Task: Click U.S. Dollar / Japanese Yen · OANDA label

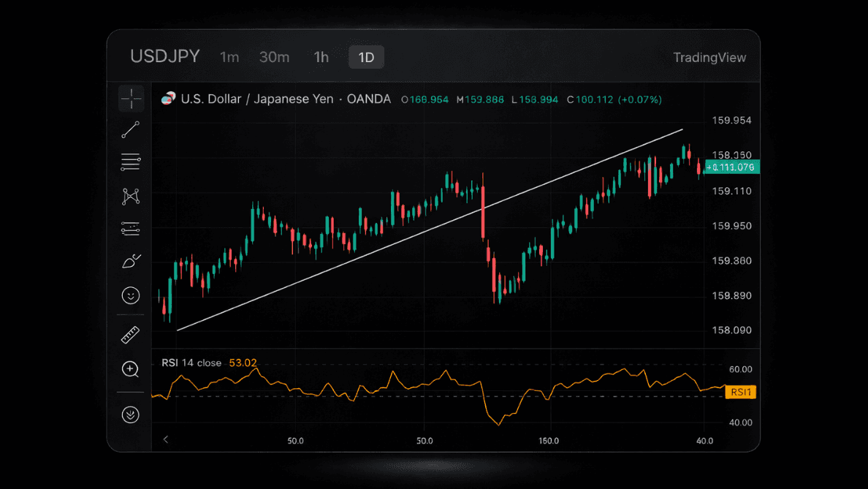Action: (x=286, y=99)
